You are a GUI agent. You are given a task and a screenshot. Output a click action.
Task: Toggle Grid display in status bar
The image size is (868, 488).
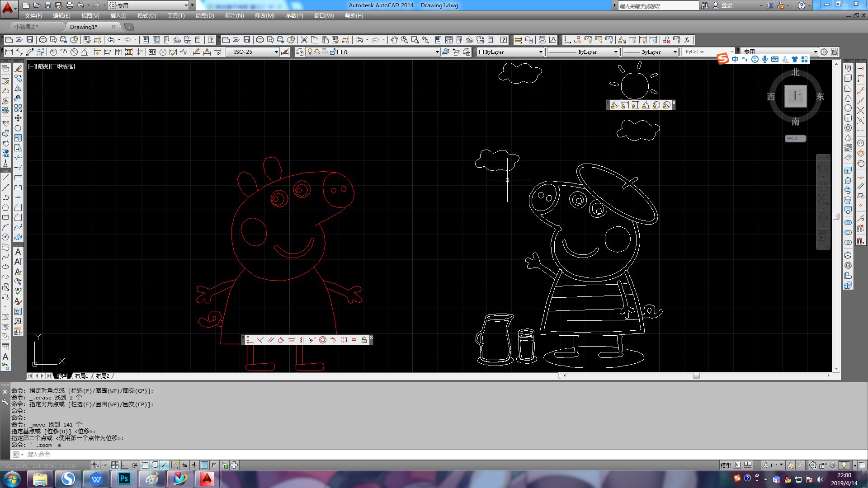pyautogui.click(x=115, y=465)
